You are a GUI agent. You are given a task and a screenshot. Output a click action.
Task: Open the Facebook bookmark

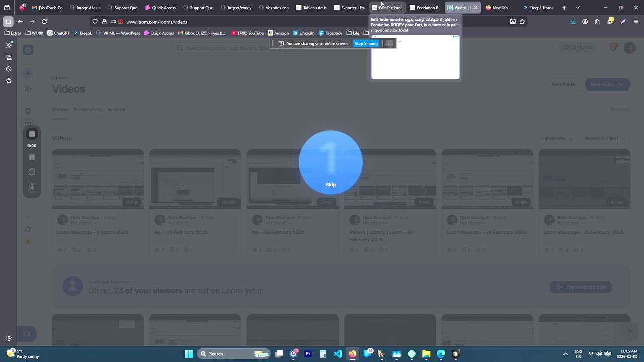pyautogui.click(x=331, y=33)
